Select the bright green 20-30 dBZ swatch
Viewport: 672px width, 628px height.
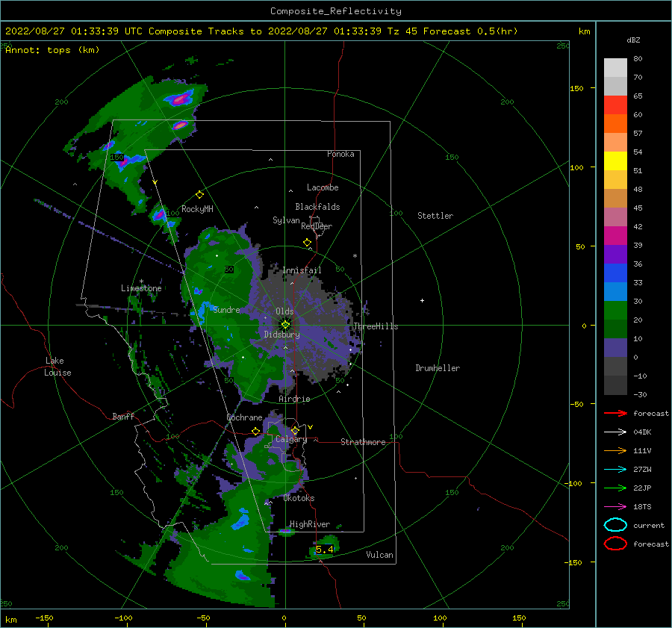point(615,310)
